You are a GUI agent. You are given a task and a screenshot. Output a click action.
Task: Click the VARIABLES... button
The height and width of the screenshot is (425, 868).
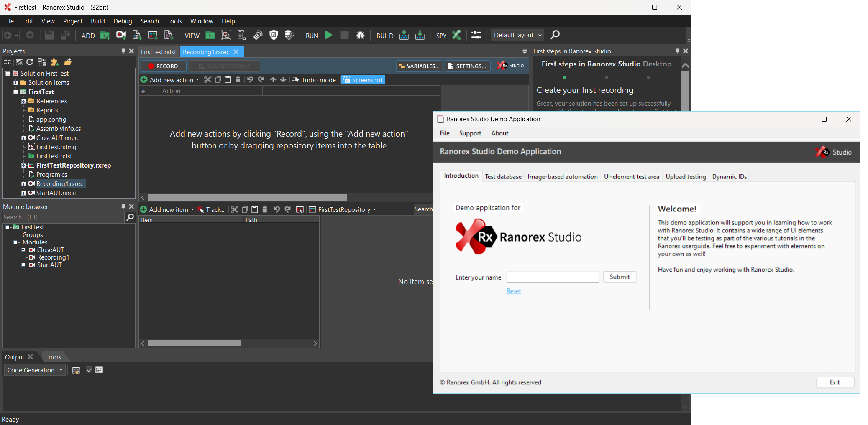coord(419,66)
